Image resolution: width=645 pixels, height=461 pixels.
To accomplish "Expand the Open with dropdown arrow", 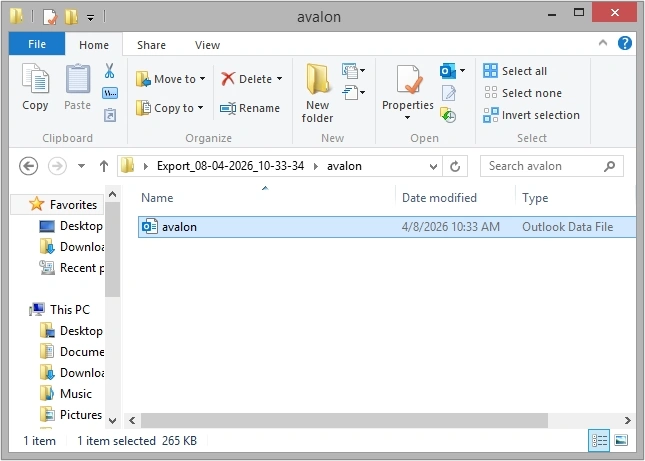I will (462, 71).
